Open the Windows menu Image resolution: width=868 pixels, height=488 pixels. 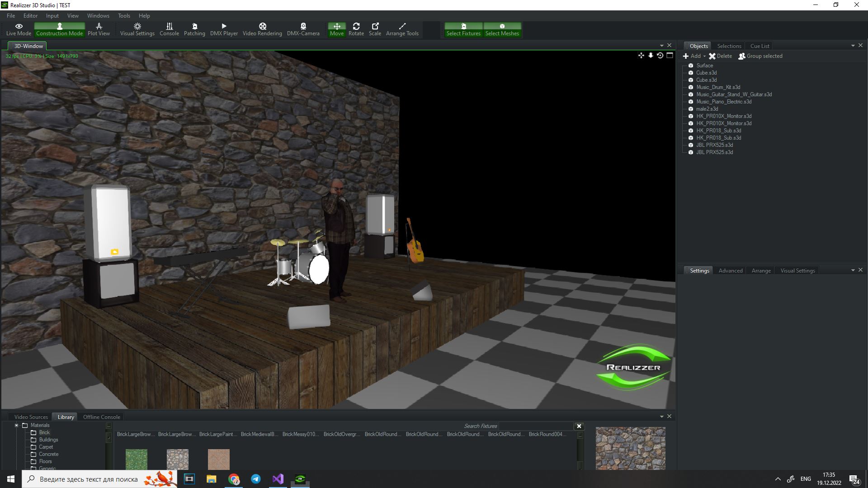point(98,15)
